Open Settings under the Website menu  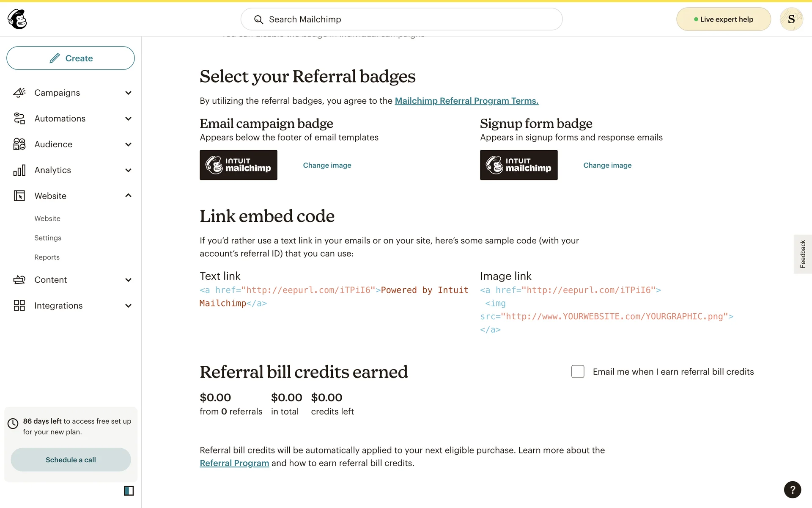(x=48, y=238)
